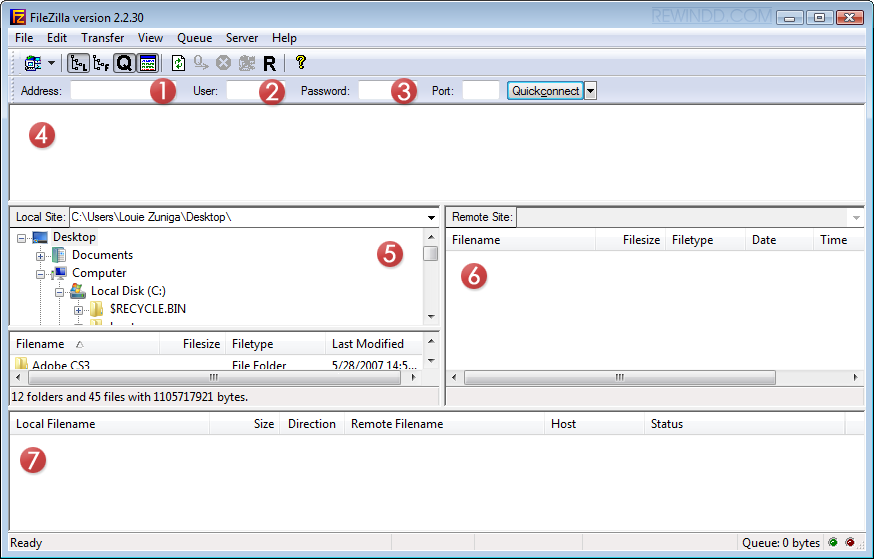Click remote Filetype column header
Viewport: 874px width, 559px height.
tap(706, 240)
